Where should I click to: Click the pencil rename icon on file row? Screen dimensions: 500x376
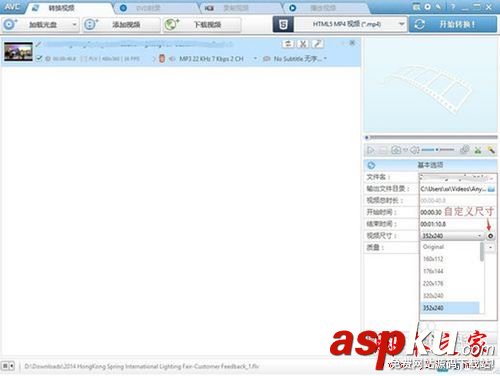39,44
